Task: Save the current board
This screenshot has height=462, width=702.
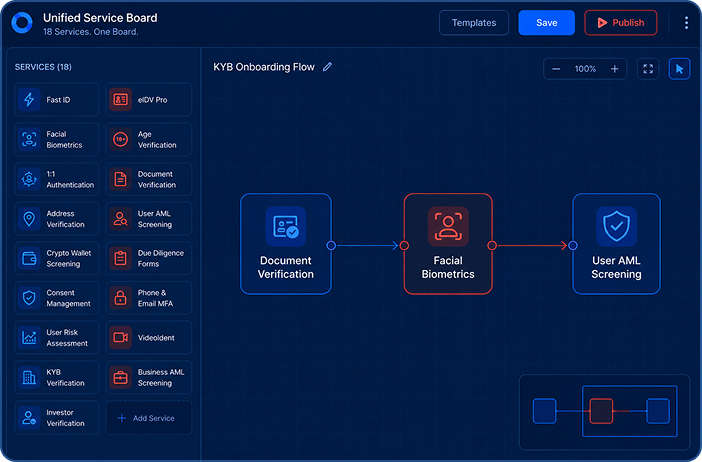Action: point(547,23)
